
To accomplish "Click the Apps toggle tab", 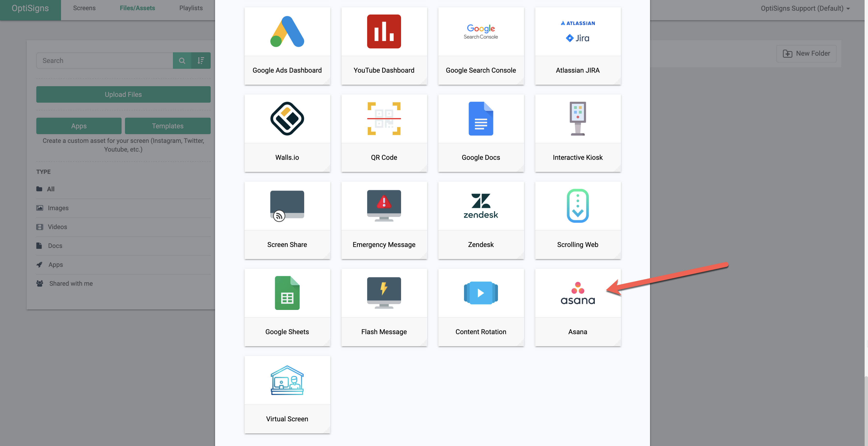I will click(78, 125).
